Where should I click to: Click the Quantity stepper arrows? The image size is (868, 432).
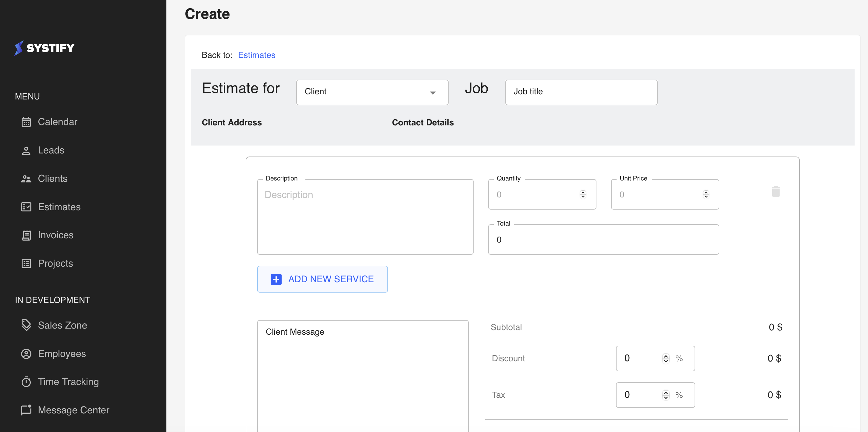(583, 195)
